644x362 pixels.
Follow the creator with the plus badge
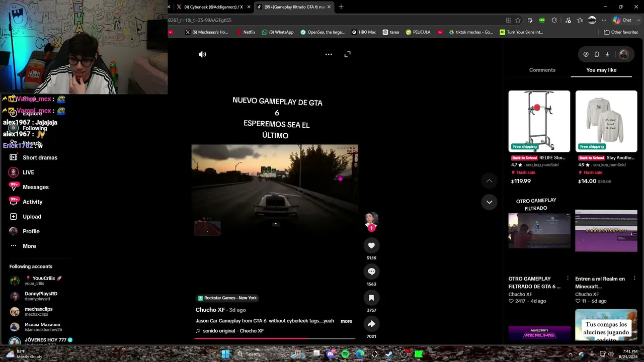point(371,228)
